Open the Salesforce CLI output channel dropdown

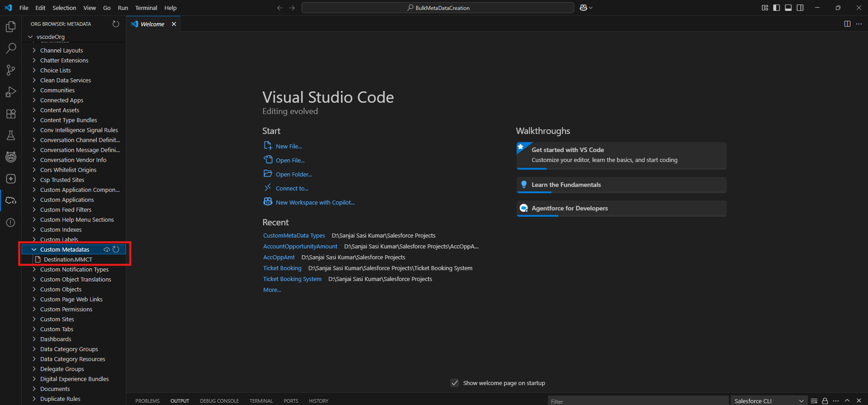coord(768,401)
